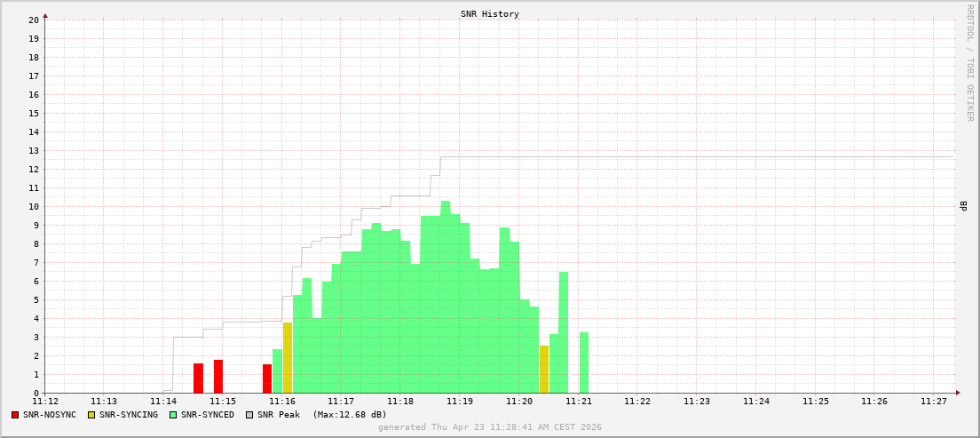Image resolution: width=980 pixels, height=438 pixels.
Task: Click the 13 value on y-axis
Action: [35, 151]
